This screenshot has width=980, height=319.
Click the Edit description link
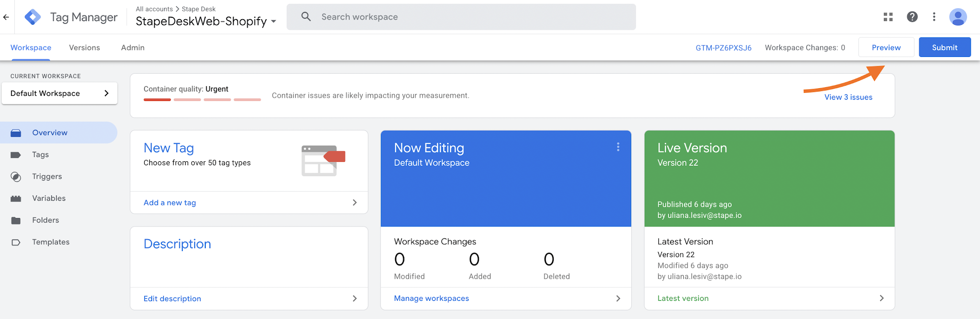click(x=172, y=298)
